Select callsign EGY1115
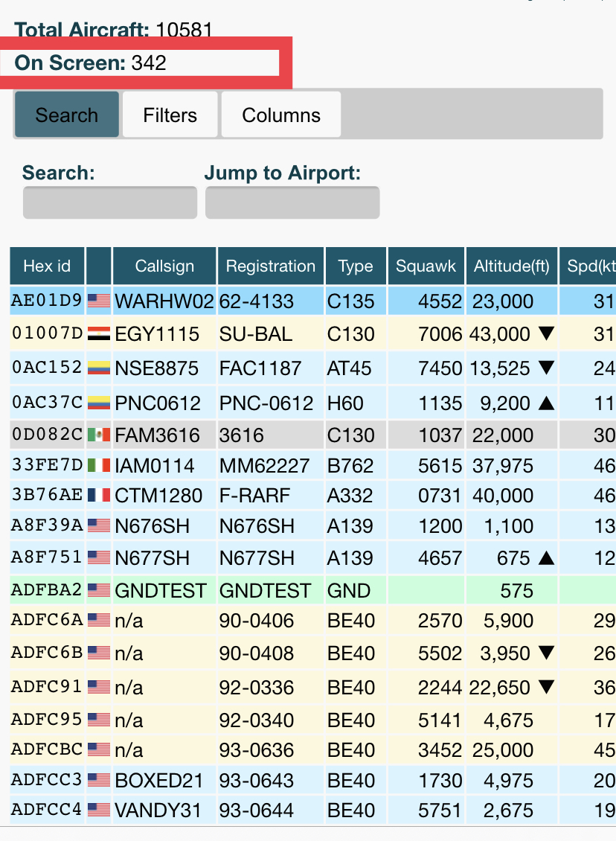The width and height of the screenshot is (616, 841). click(x=157, y=334)
